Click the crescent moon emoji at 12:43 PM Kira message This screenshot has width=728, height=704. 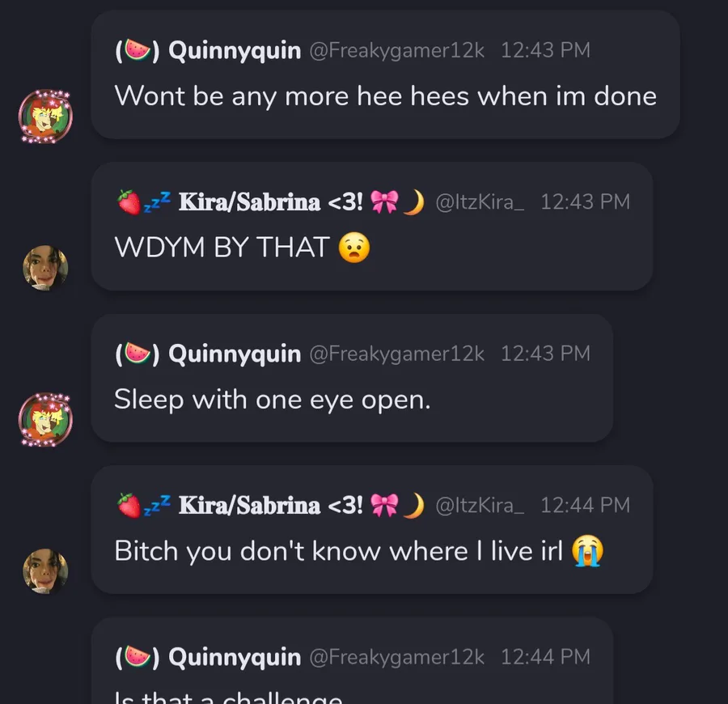(x=414, y=202)
